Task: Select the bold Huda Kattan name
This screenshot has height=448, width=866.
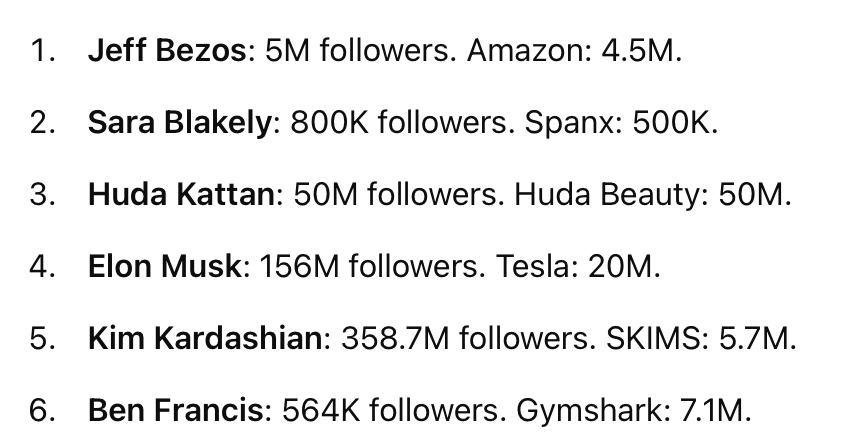Action: click(x=180, y=195)
